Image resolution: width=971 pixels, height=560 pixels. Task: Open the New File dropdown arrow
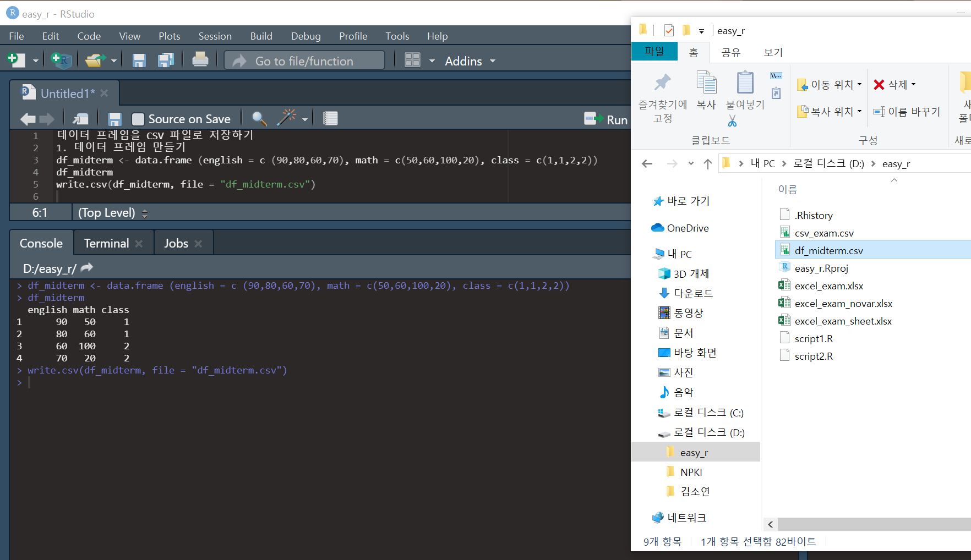point(35,61)
